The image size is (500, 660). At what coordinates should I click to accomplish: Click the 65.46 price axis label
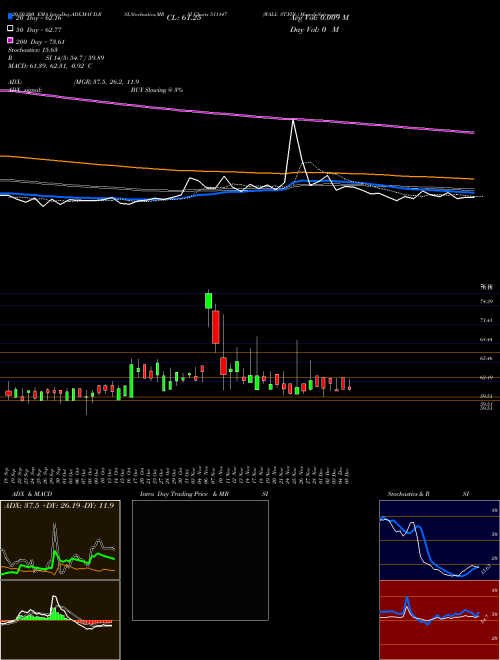[x=487, y=358]
